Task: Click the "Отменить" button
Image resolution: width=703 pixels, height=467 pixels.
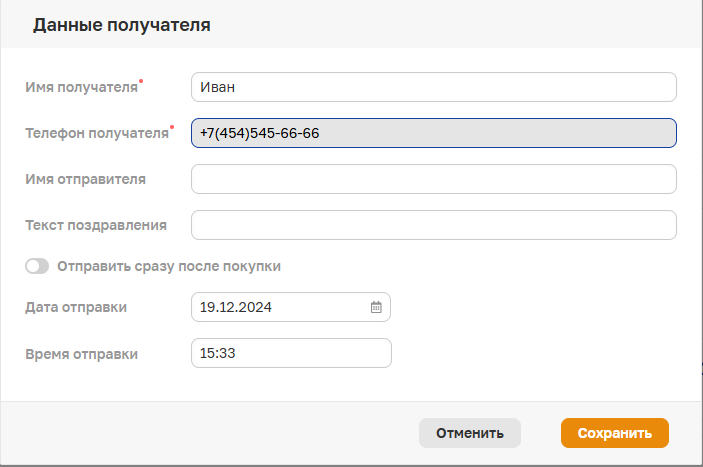Action: point(470,433)
